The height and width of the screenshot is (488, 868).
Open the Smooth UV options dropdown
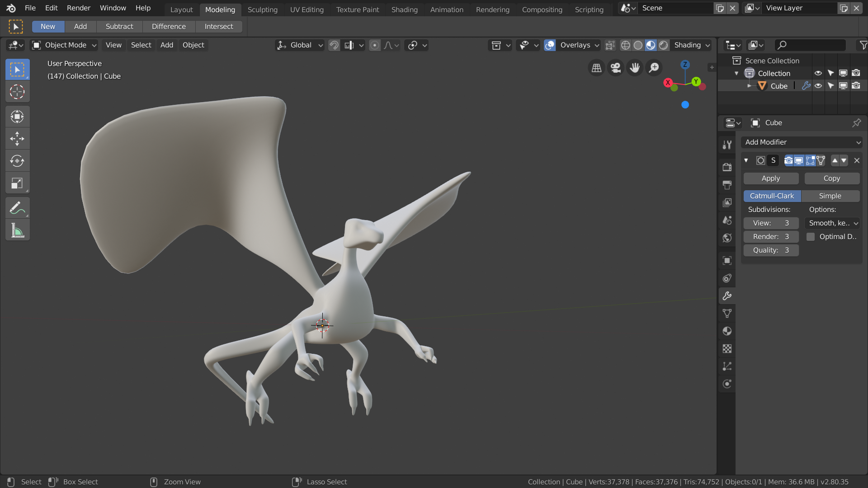tap(832, 223)
